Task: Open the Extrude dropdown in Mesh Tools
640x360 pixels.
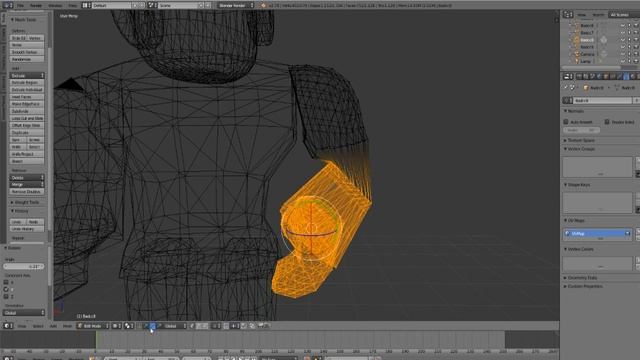Action: pos(27,76)
